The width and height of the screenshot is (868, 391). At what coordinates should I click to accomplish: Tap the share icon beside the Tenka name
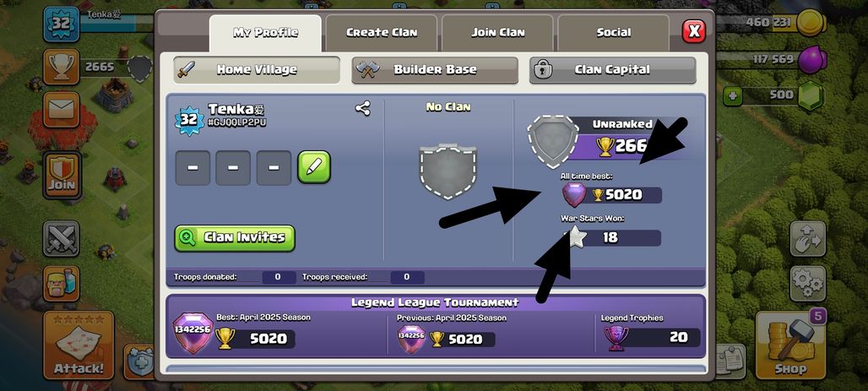point(362,109)
